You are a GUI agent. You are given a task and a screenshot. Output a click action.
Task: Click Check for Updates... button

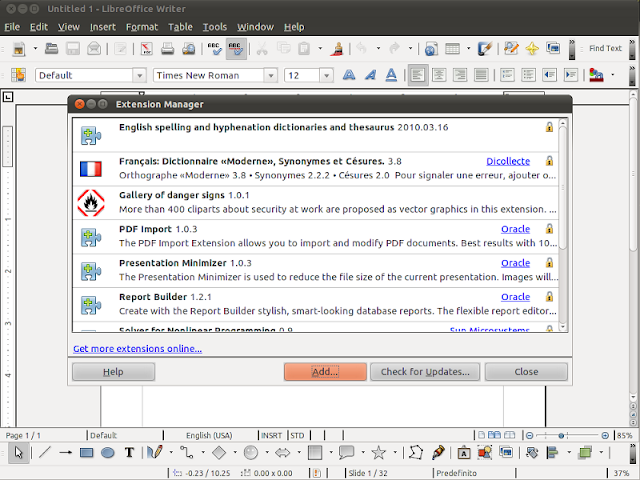click(425, 372)
